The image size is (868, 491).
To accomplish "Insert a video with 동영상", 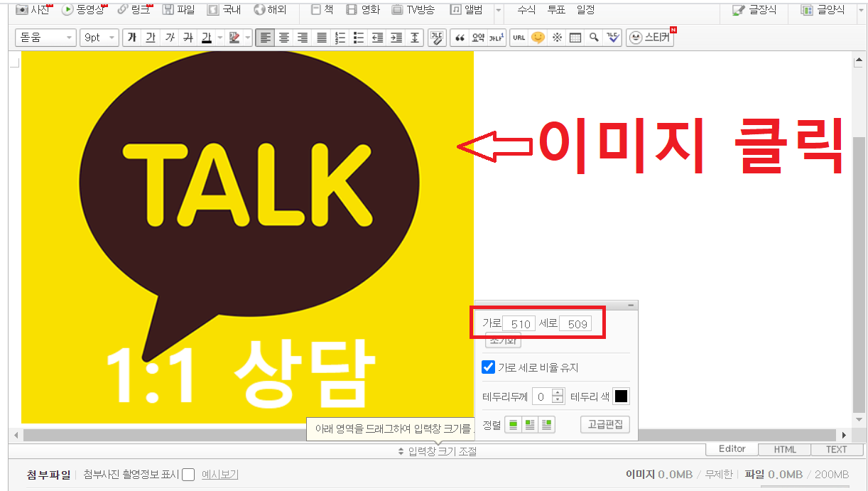I will (x=84, y=10).
